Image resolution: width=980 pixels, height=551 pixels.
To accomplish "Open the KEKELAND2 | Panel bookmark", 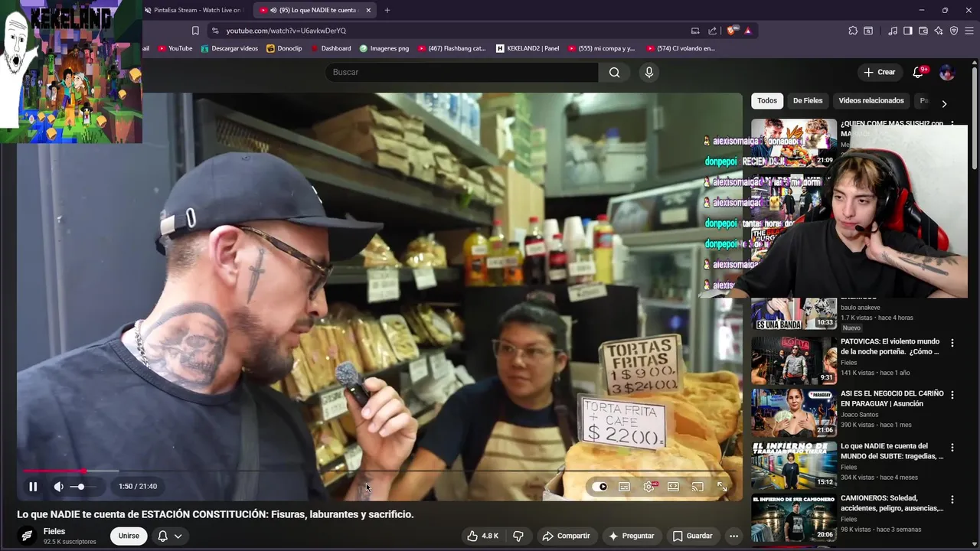I will click(528, 48).
